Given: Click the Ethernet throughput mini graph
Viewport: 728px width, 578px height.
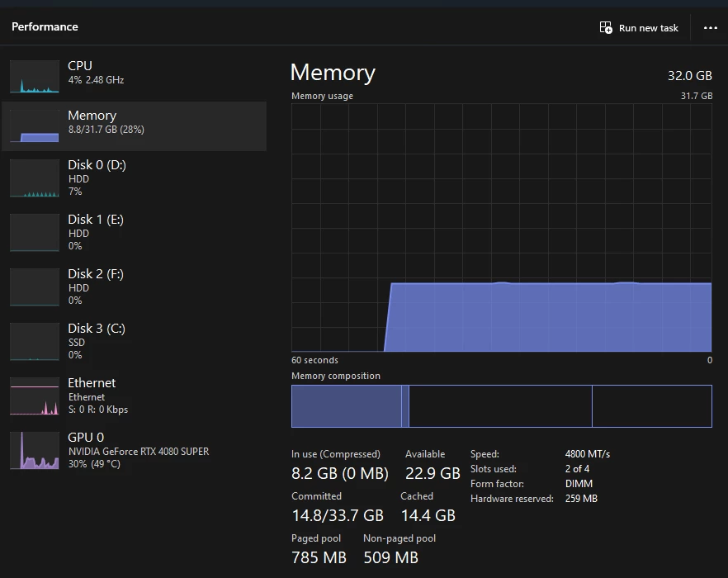Looking at the screenshot, I should (35, 396).
